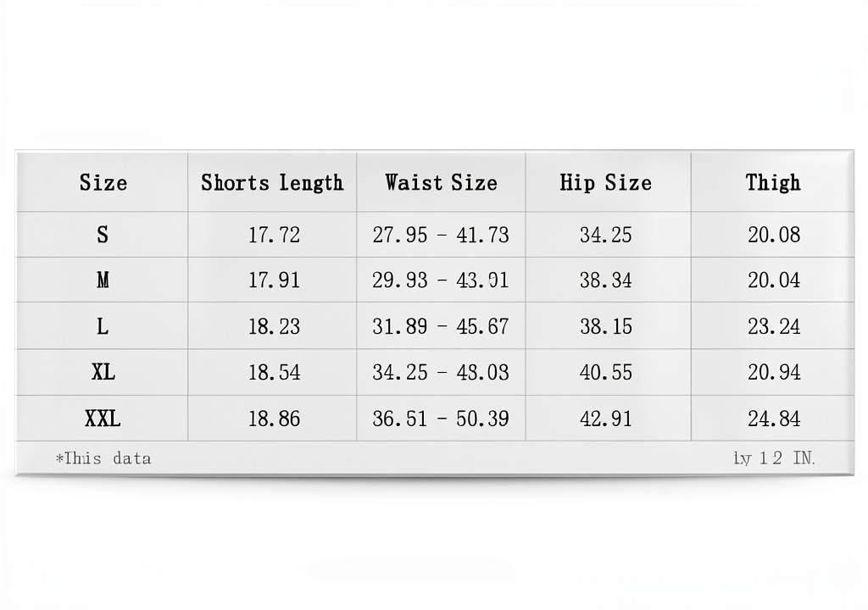This screenshot has height=610, width=868.
Task: Click hip size value 38.34
Action: click(605, 280)
